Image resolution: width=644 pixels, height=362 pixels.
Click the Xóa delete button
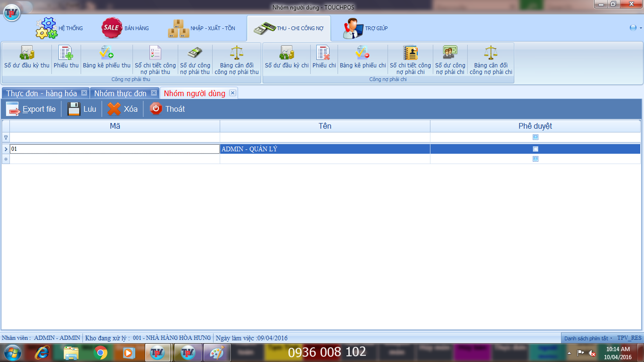[x=123, y=109]
